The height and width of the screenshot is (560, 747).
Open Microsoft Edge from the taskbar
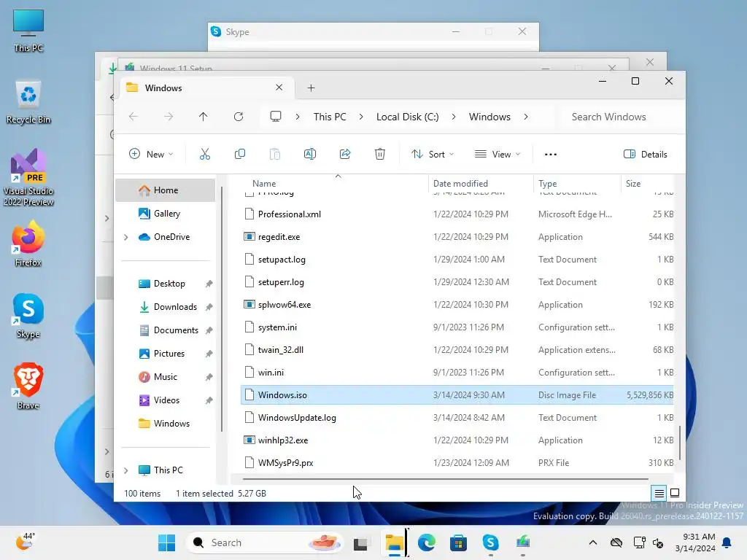point(426,542)
